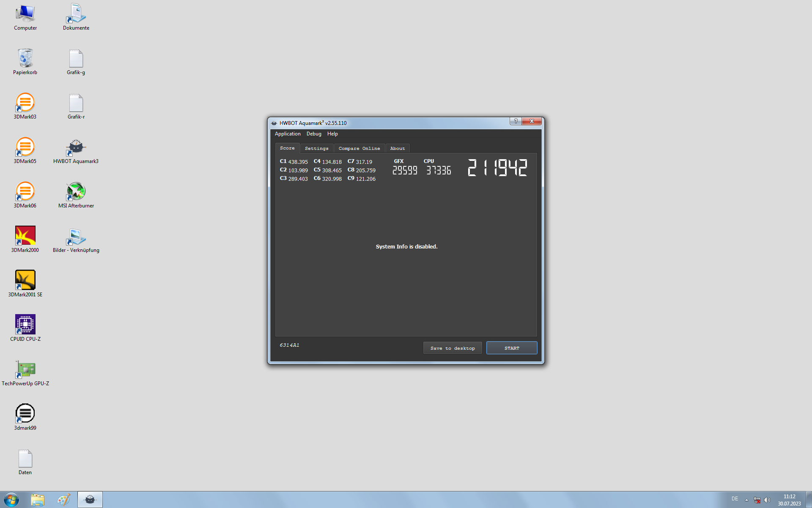Open the Debug menu
The height and width of the screenshot is (508, 812).
[314, 134]
